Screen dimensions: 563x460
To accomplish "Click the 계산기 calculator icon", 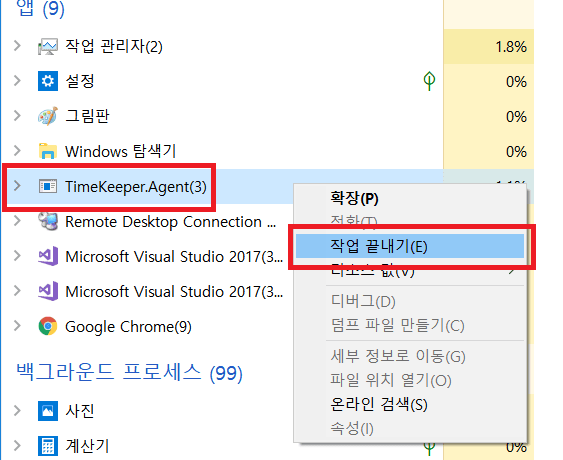I will [48, 446].
